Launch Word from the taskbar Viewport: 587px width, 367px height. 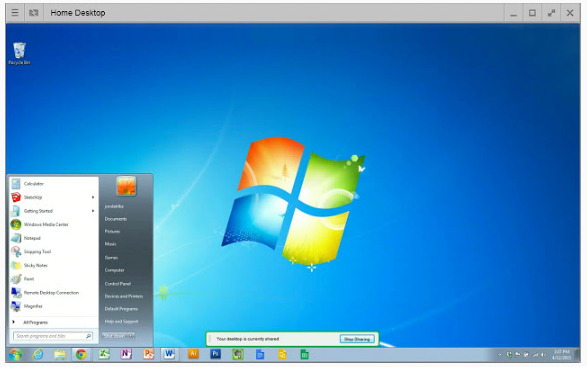pos(169,354)
